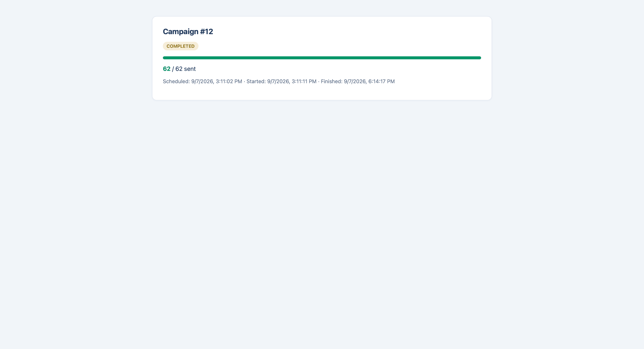
Task: Click the finished date 9/7/2026
Action: (355, 81)
